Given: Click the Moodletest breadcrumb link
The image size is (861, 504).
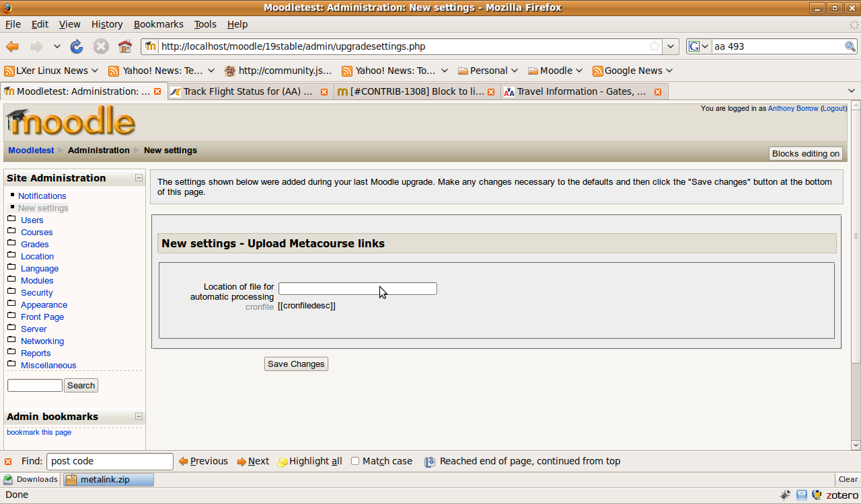Looking at the screenshot, I should (x=31, y=151).
